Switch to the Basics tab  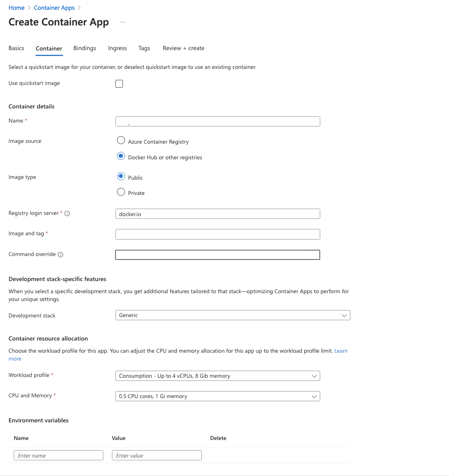16,48
